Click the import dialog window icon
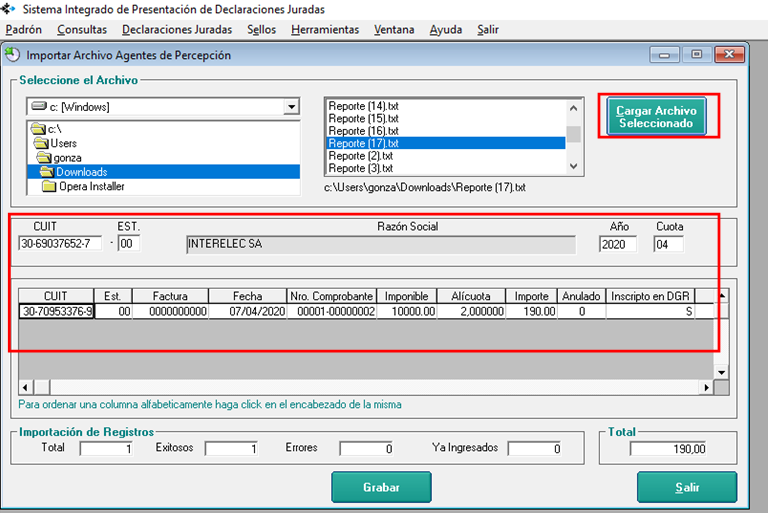 point(12,55)
